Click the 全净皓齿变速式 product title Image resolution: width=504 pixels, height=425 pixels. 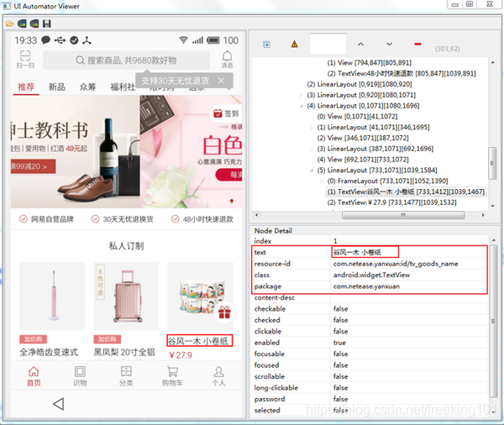49,352
